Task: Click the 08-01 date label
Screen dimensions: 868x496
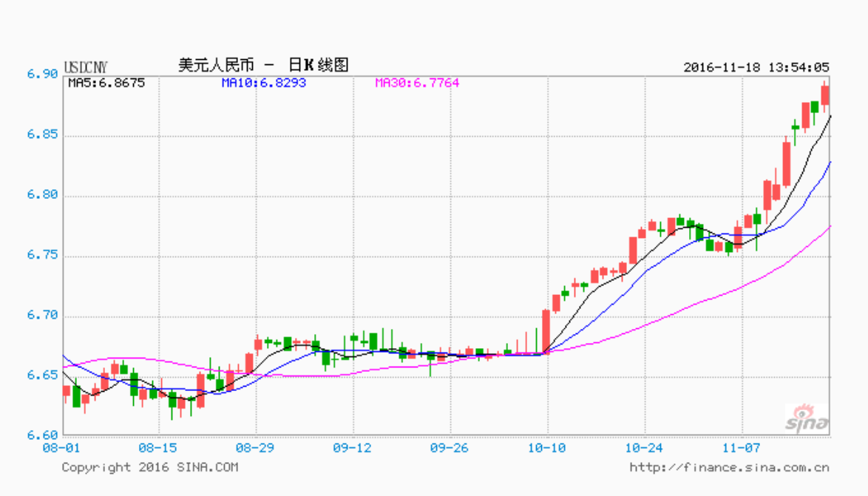Action: 61,448
